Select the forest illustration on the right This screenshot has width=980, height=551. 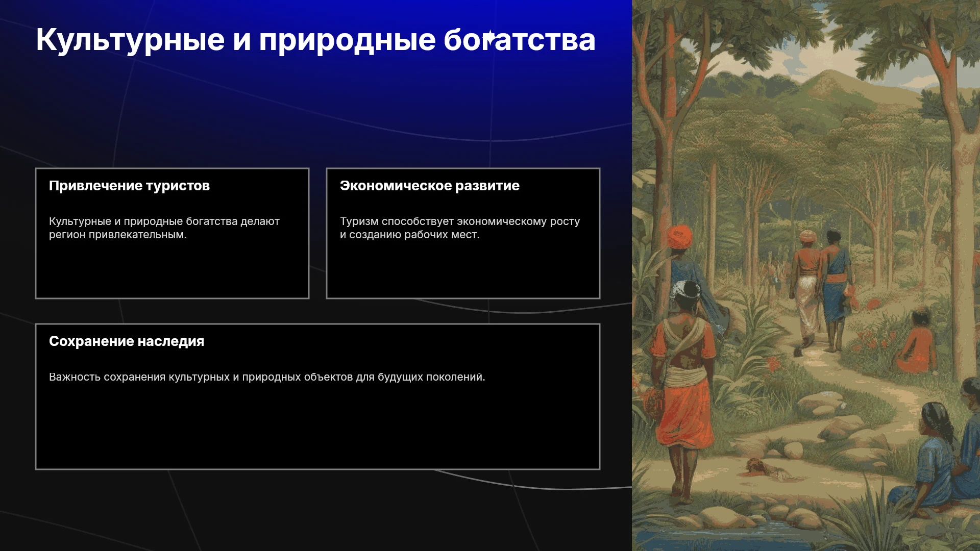806,275
